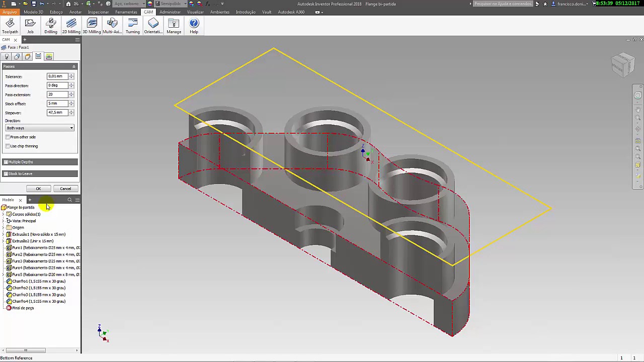This screenshot has height=362, width=644.
Task: Open the Orientation panel
Action: click(153, 26)
